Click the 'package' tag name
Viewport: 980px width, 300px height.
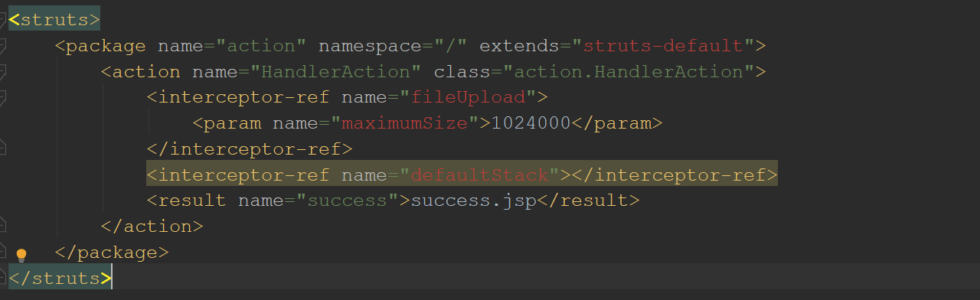[106, 46]
